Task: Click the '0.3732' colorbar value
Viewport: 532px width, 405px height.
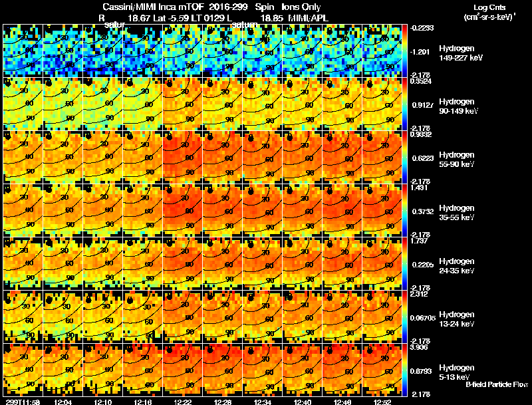Action: point(422,211)
